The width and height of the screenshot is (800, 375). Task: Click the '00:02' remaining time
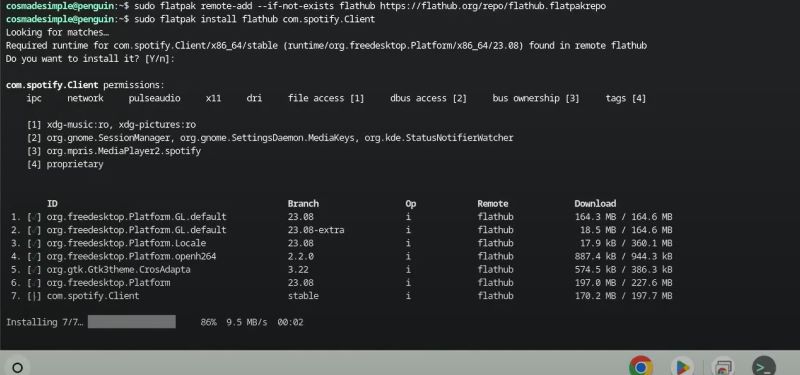pyautogui.click(x=290, y=322)
